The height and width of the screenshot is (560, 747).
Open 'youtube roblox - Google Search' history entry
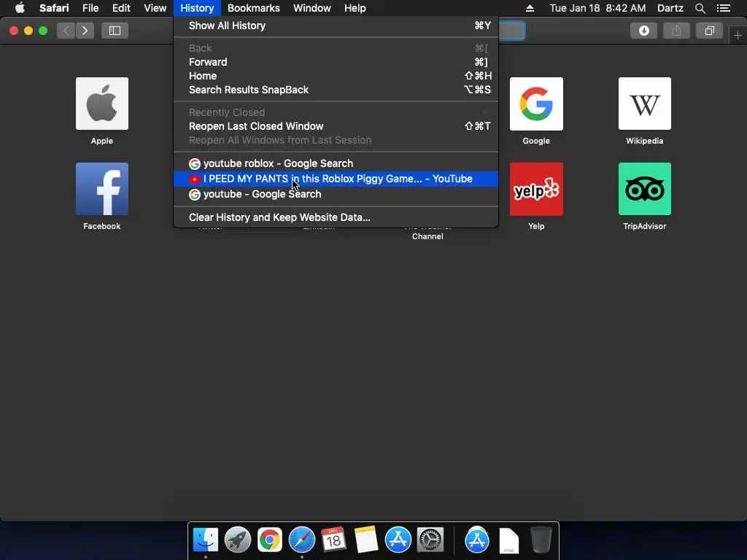click(x=336, y=163)
